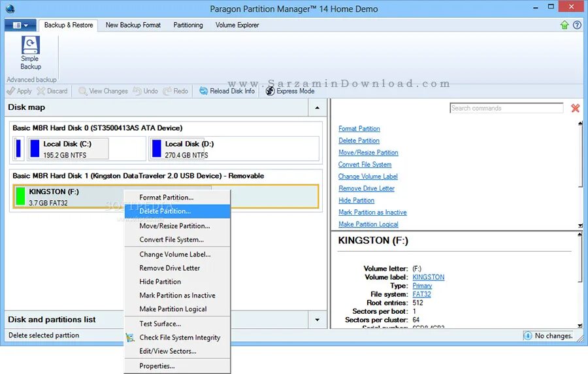Switch to Backup & Restore tab
This screenshot has height=374, width=588.
pos(69,25)
